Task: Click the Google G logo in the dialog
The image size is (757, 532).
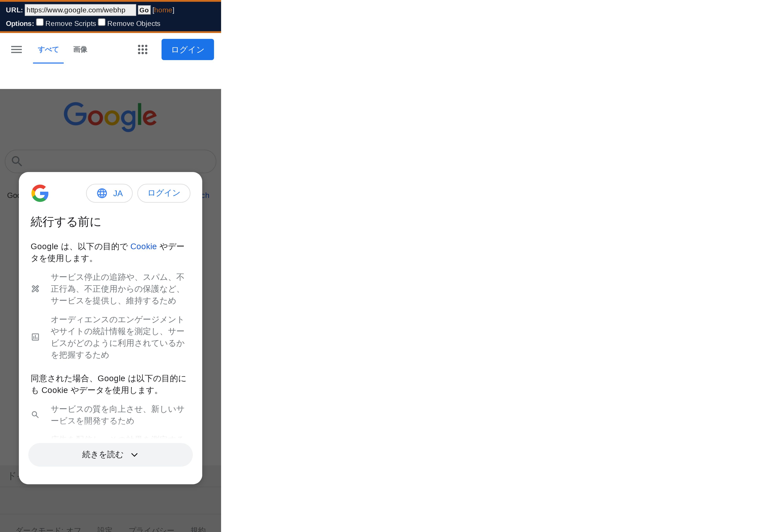Action: tap(40, 193)
